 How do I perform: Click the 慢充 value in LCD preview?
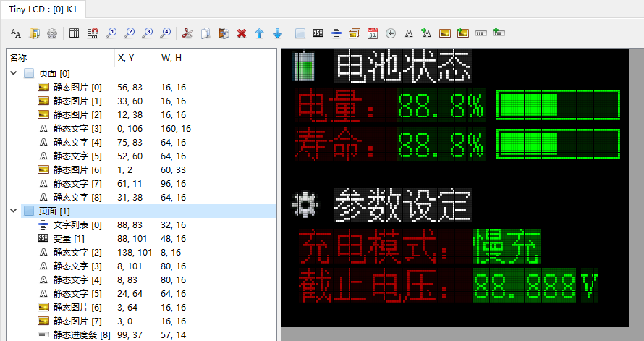[x=507, y=246]
